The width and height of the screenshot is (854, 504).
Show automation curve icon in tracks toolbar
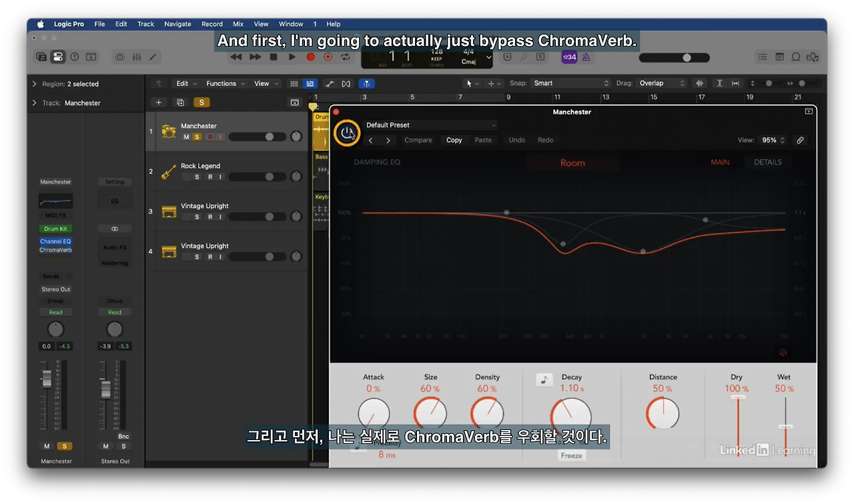[x=330, y=83]
